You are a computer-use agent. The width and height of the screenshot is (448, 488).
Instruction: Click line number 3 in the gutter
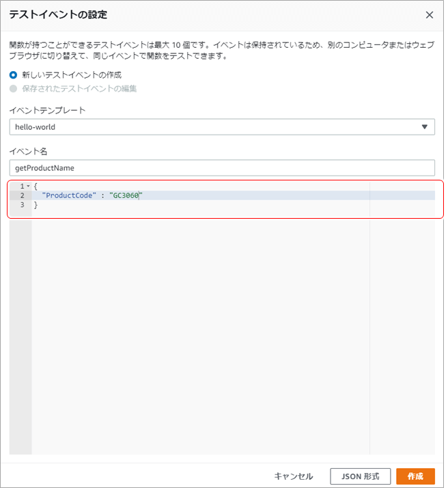click(22, 204)
